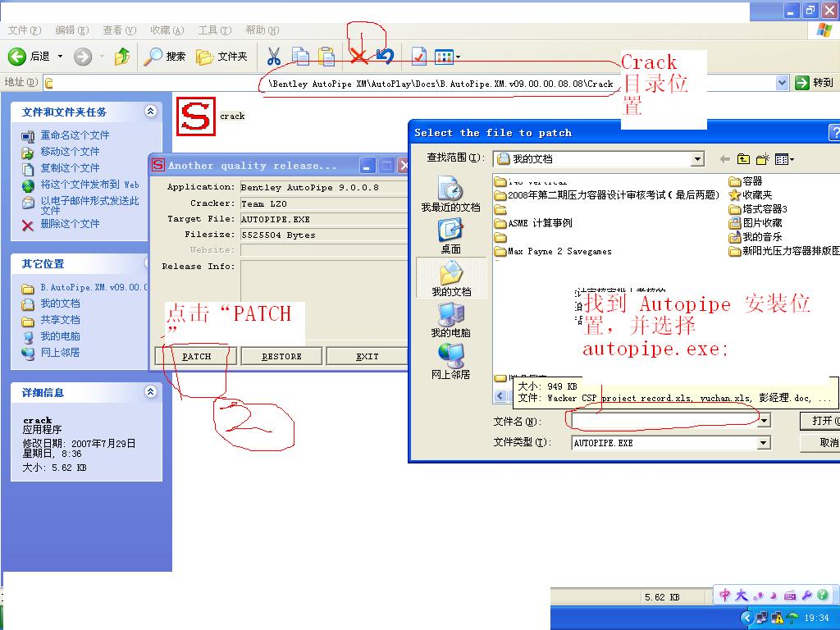This screenshot has height=630, width=840.
Task: Select the 我的音乐 folder in dialog
Action: tap(756, 237)
